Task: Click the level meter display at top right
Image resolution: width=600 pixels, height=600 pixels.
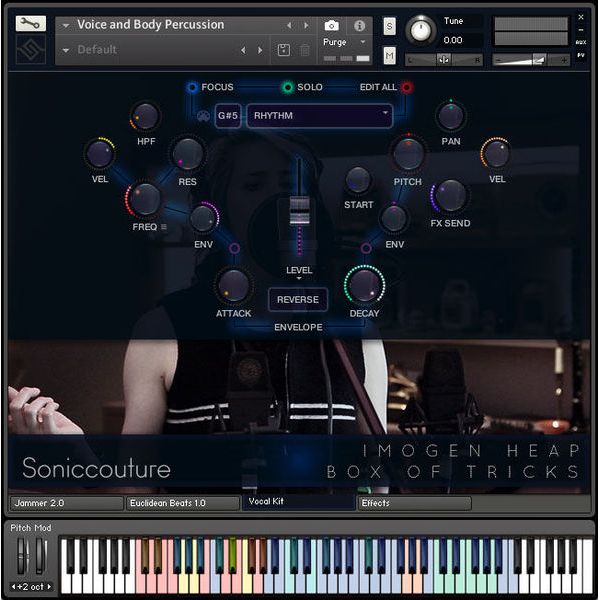Action: pyautogui.click(x=531, y=31)
